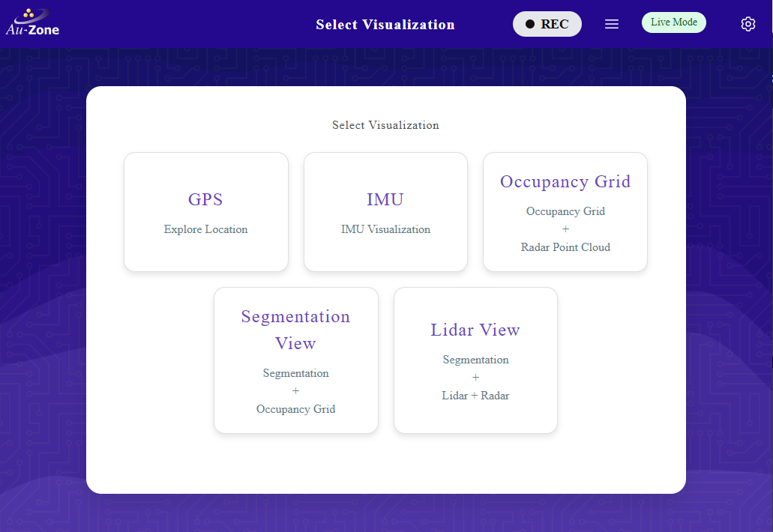Open the GPS Explore Location card
The width and height of the screenshot is (773, 532).
(205, 211)
